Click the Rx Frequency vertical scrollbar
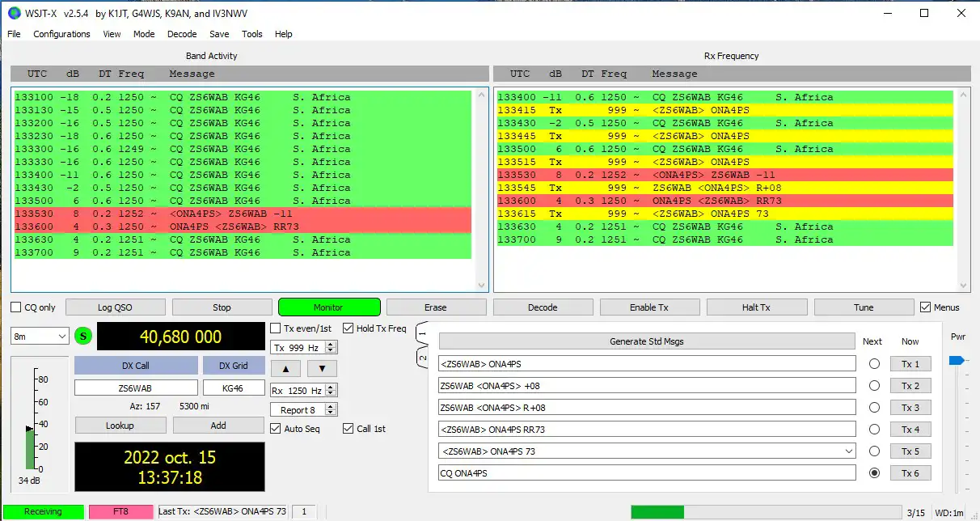The height and width of the screenshot is (521, 980). tap(965, 189)
